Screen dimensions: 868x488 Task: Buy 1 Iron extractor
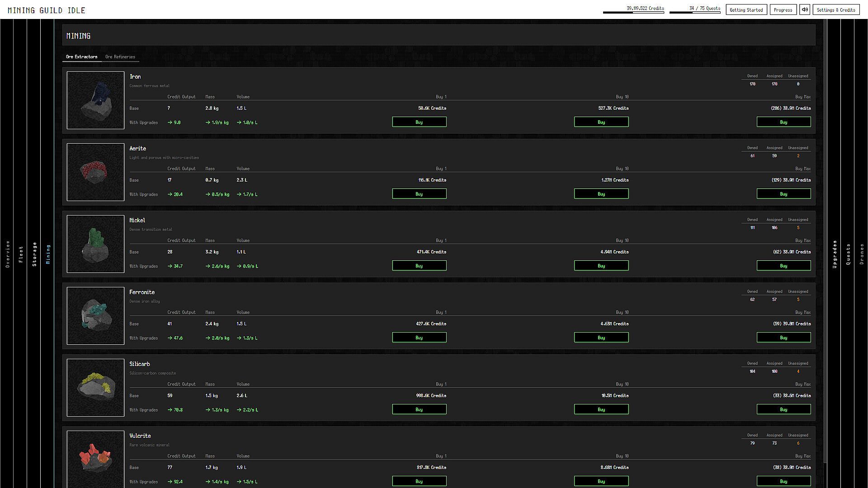point(419,122)
